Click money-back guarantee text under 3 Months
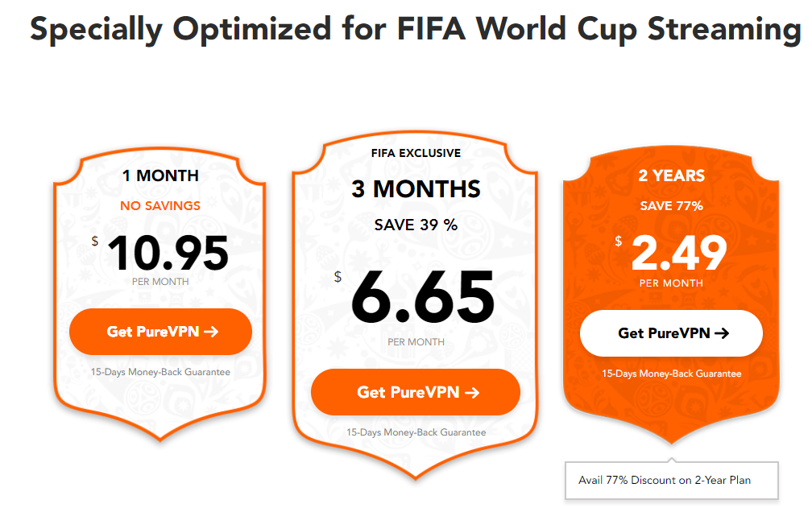This screenshot has height=508, width=812. click(x=416, y=432)
